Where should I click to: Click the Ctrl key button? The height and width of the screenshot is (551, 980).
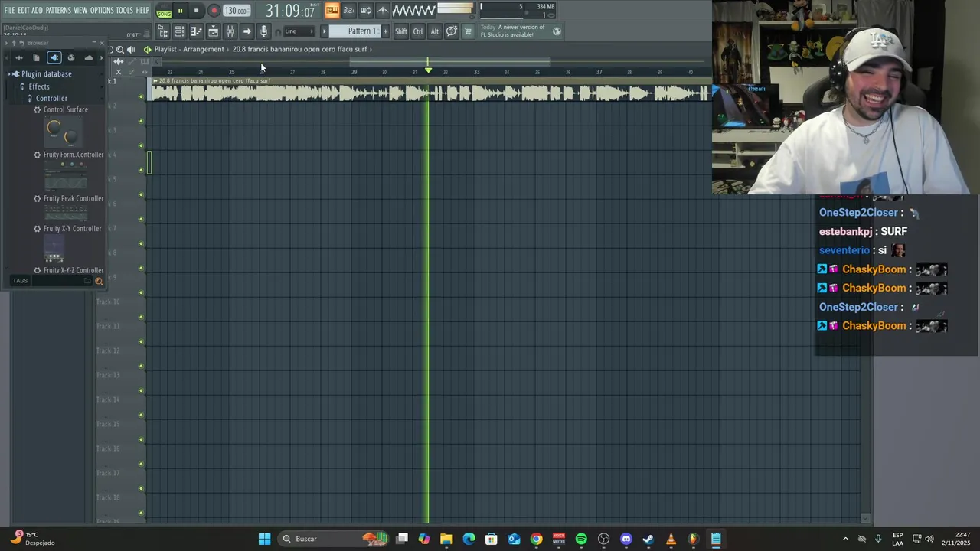[418, 31]
